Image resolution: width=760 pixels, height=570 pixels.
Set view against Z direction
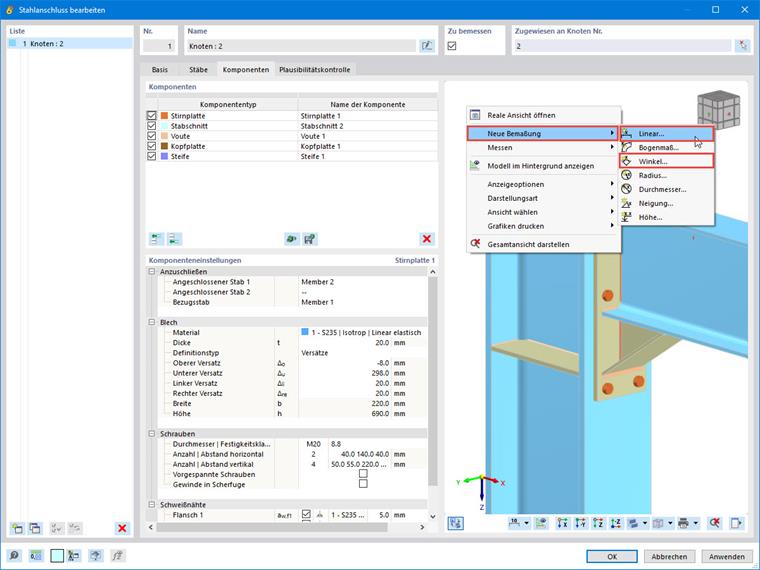click(616, 523)
